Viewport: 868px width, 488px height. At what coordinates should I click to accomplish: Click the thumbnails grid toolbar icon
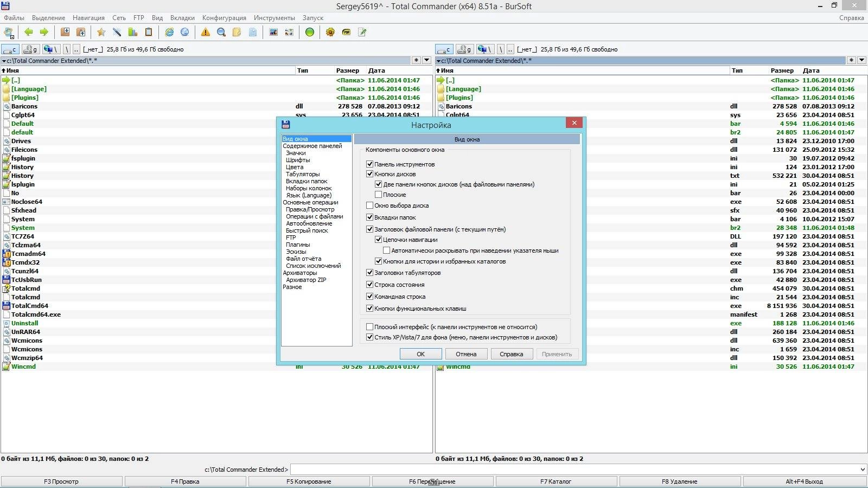click(289, 32)
